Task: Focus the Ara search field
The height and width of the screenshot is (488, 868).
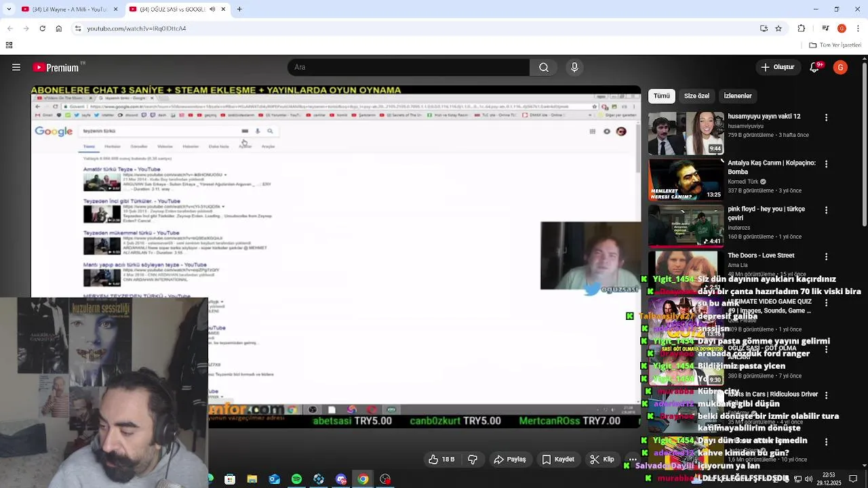Action: (409, 67)
